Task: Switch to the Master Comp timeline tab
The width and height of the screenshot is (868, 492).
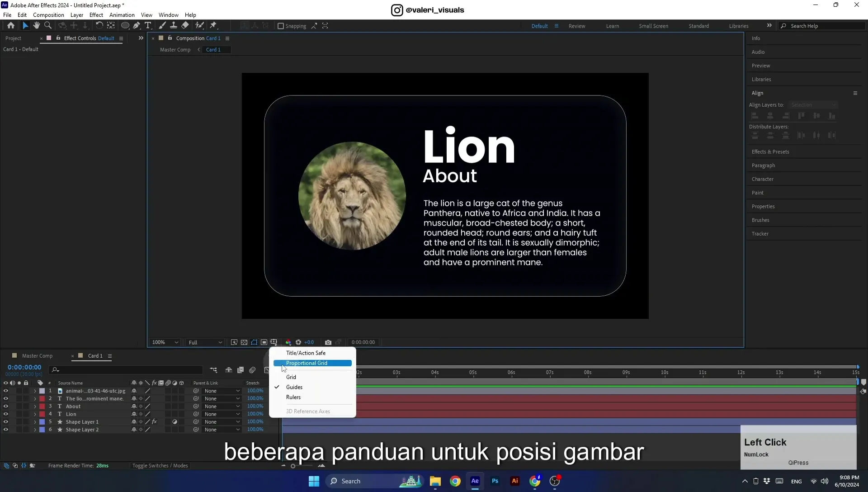Action: coord(37,356)
